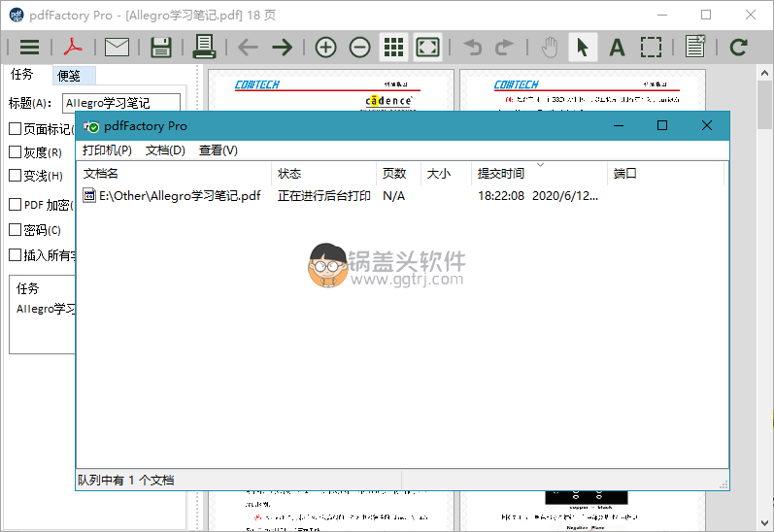774x532 pixels.
Task: Enable the 页面标记 checkbox
Action: coord(16,129)
